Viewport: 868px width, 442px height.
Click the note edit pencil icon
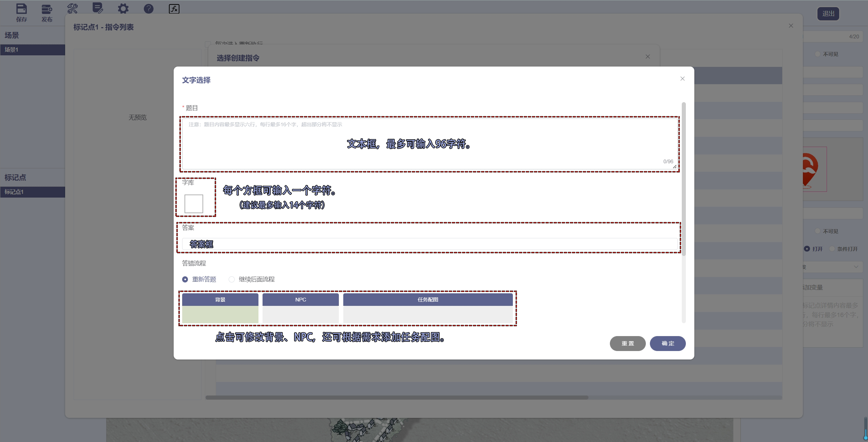tap(98, 8)
